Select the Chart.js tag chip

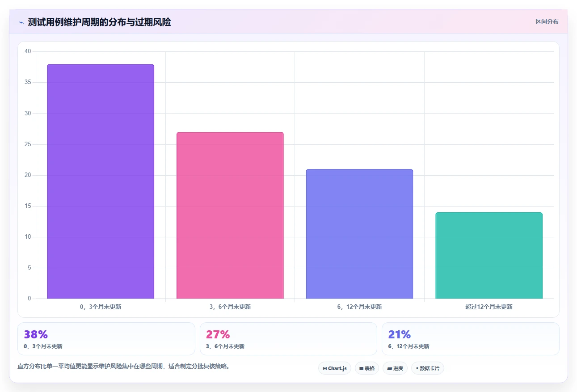335,368
